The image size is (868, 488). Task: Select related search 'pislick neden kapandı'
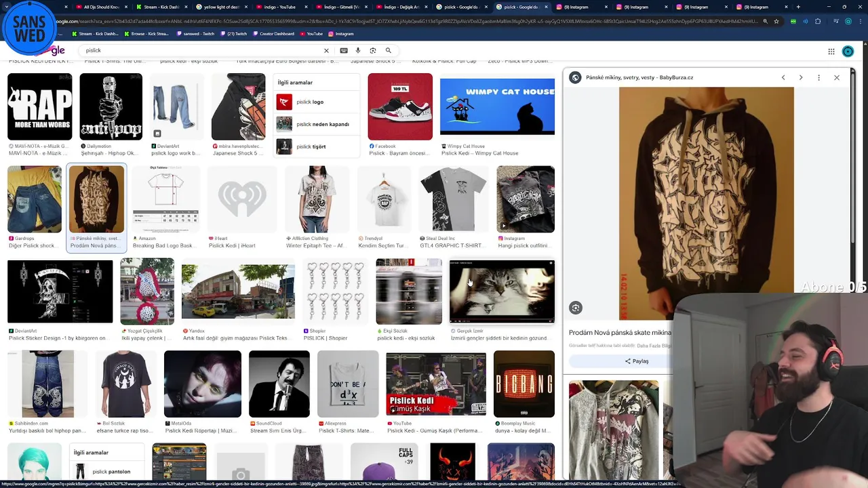[x=316, y=124]
